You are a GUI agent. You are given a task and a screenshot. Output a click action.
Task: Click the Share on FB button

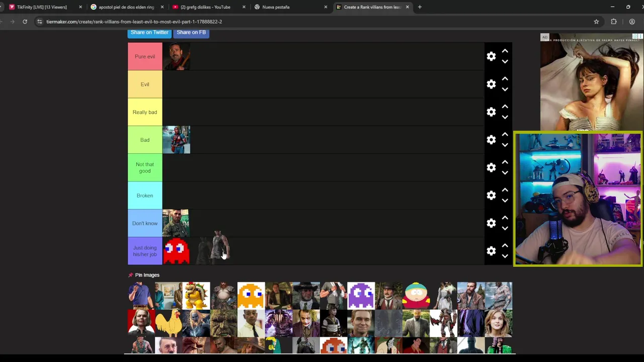[x=191, y=33]
